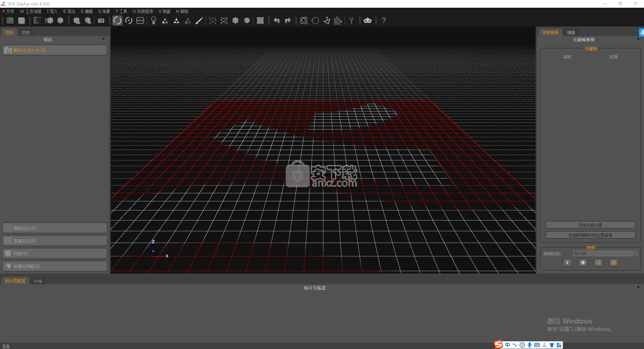Click the 添加当前位置 button
This screenshot has width=644, height=349.
coord(590,225)
